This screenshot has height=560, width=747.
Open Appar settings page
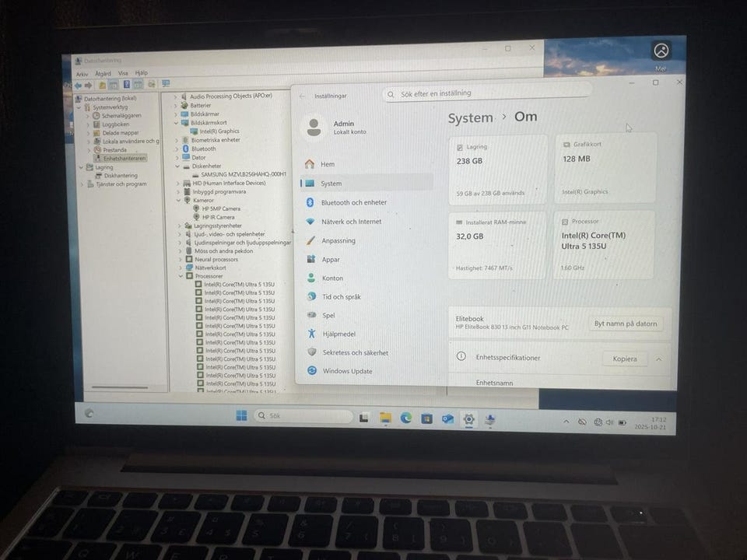point(331,260)
